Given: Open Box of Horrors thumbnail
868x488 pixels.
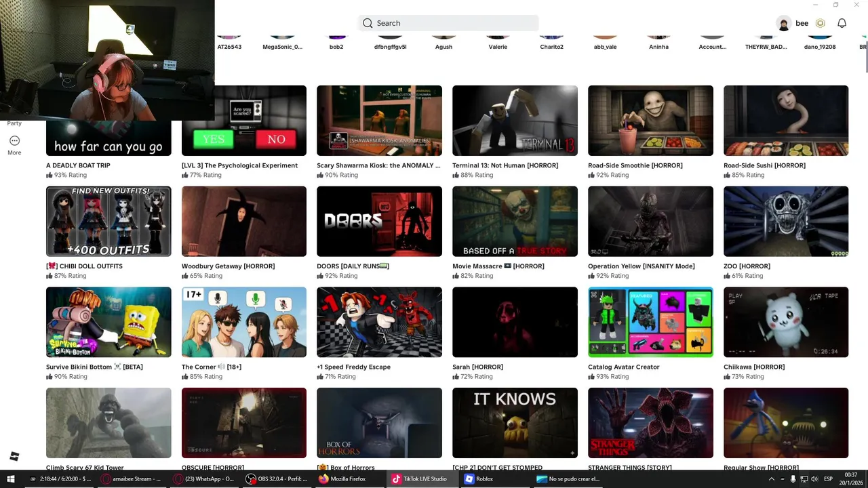Looking at the screenshot, I should (x=379, y=423).
